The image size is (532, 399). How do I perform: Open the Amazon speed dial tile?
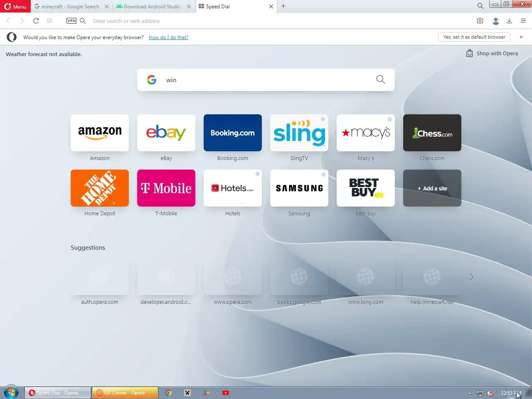pyautogui.click(x=100, y=133)
